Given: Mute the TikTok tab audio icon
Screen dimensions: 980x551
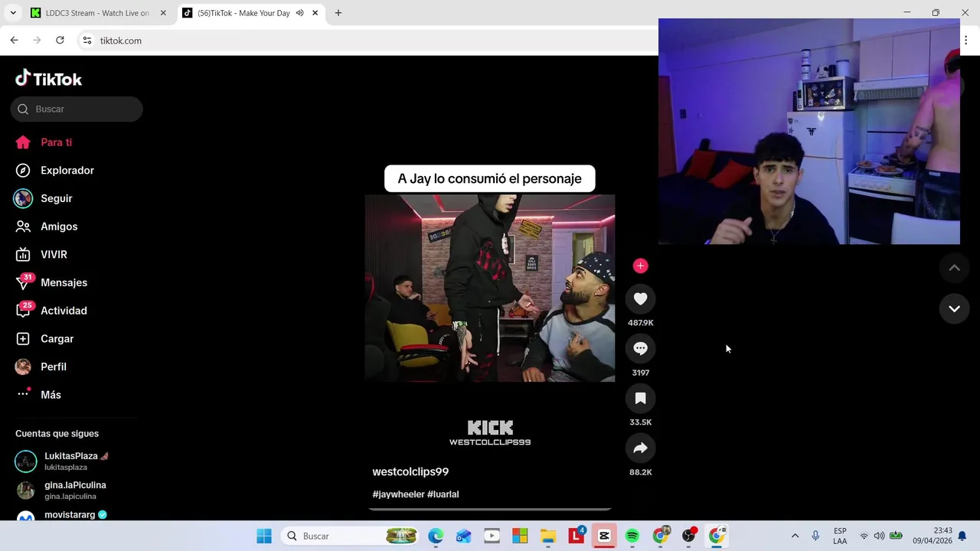Looking at the screenshot, I should pyautogui.click(x=300, y=13).
